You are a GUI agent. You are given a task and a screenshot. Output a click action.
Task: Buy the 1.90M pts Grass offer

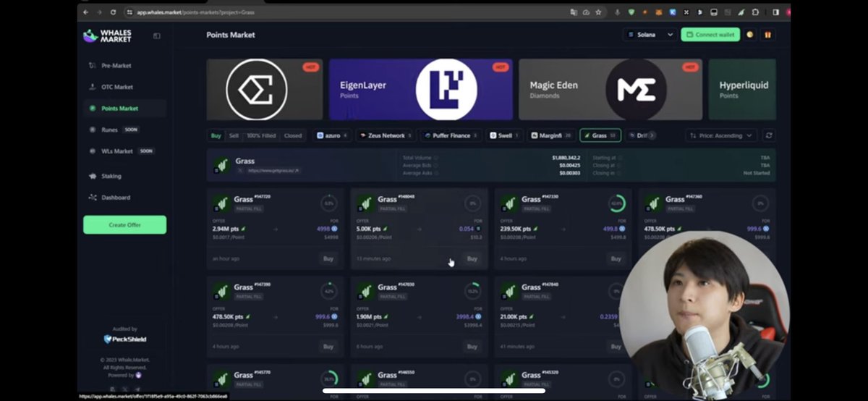[472, 347]
